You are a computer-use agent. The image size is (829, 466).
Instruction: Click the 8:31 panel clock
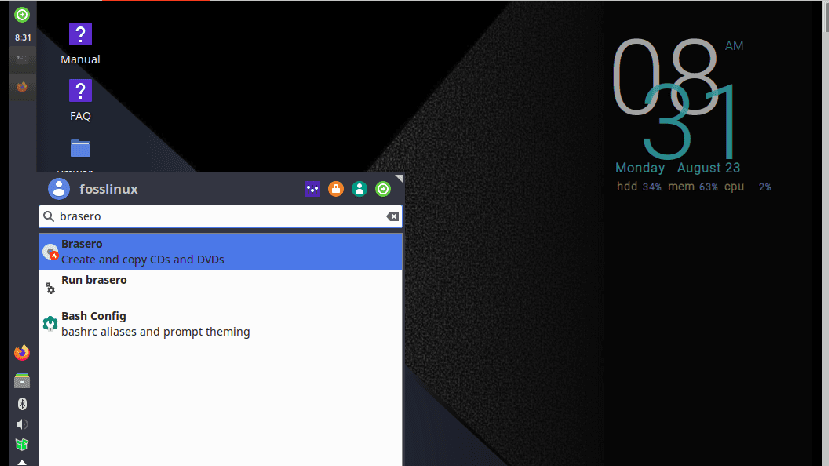coord(23,38)
